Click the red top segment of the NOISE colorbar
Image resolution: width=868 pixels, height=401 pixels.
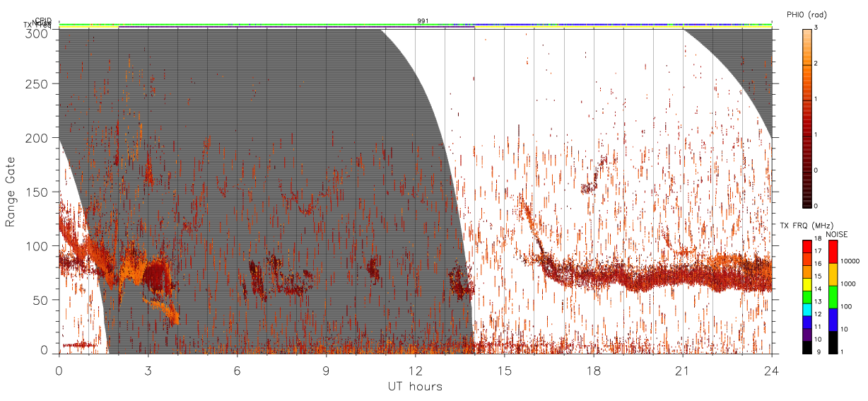click(x=832, y=252)
